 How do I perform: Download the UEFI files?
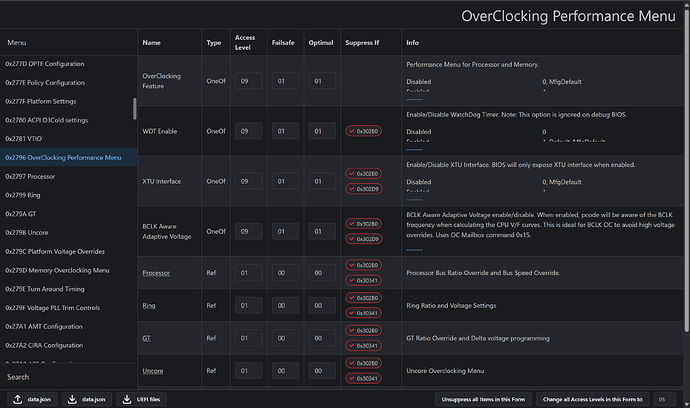(x=143, y=399)
